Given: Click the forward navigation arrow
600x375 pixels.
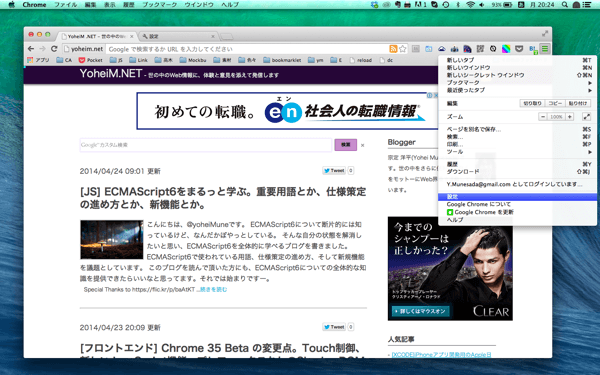Looking at the screenshot, I should coord(42,49).
